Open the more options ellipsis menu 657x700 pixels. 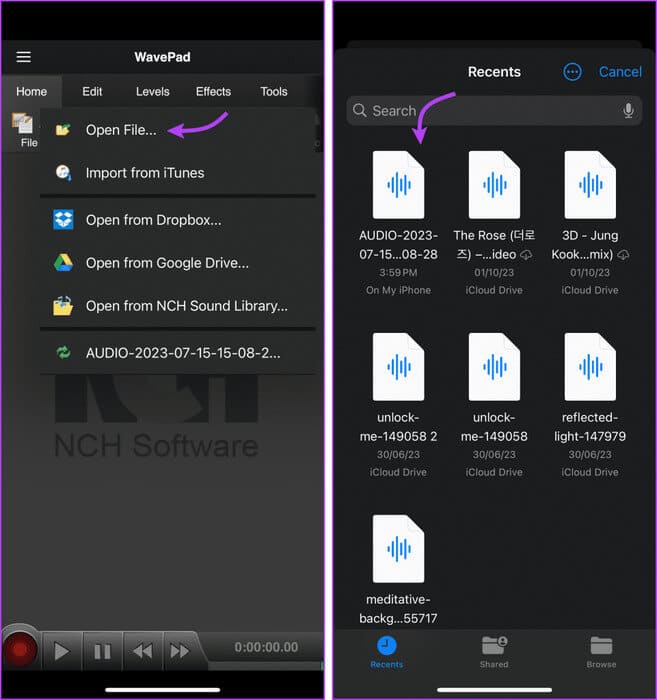click(x=572, y=72)
